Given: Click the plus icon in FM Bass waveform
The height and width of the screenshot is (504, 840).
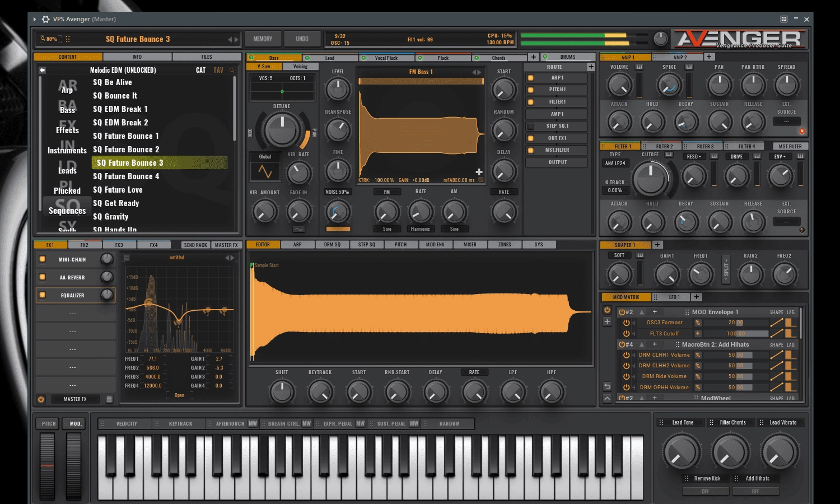Looking at the screenshot, I should click(x=479, y=172).
